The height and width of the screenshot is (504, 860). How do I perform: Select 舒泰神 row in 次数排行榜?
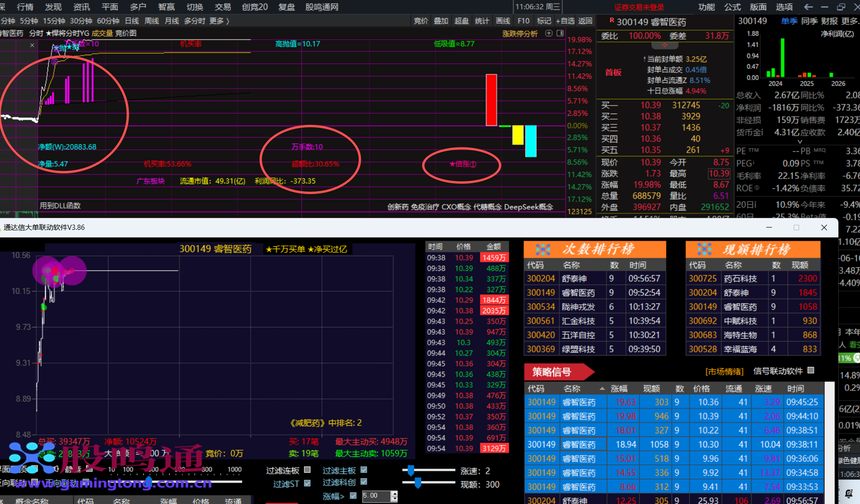(x=595, y=278)
